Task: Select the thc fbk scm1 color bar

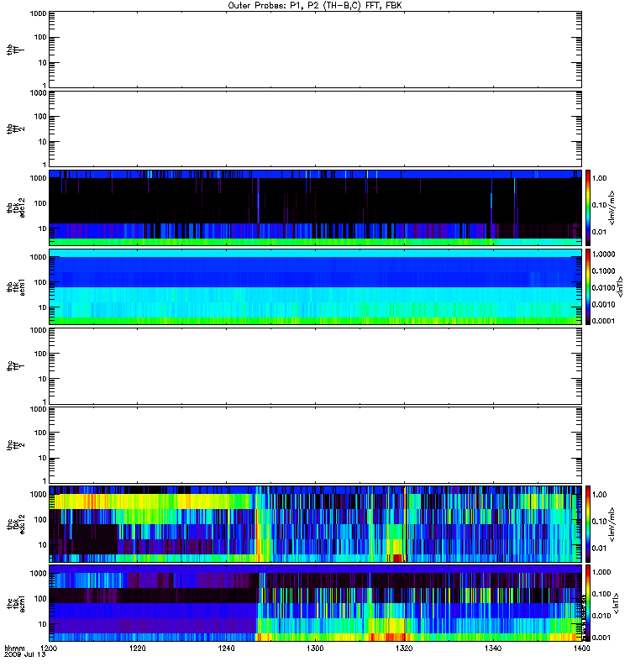Action: click(588, 603)
